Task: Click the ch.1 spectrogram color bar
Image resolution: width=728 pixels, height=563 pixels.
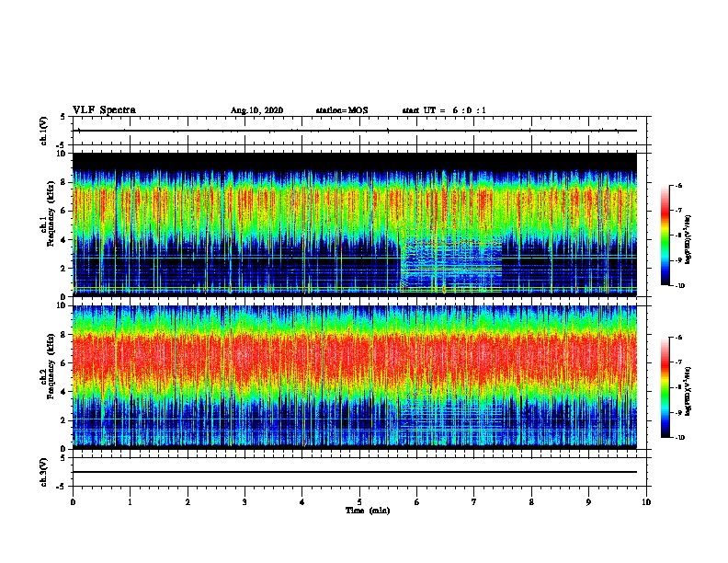Action: pyautogui.click(x=665, y=236)
